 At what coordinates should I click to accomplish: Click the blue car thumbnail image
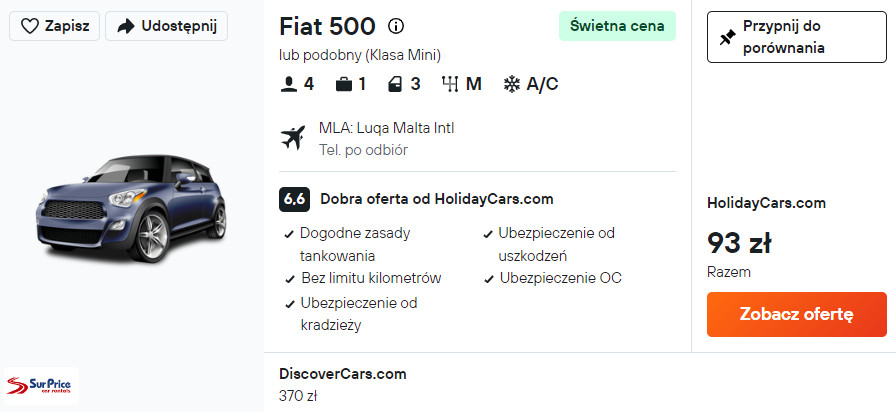pos(130,208)
